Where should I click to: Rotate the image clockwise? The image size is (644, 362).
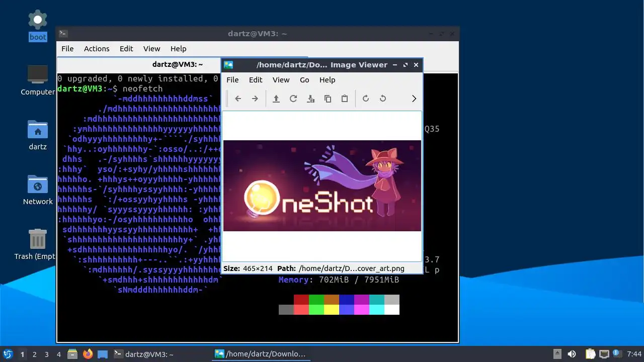[x=366, y=99]
